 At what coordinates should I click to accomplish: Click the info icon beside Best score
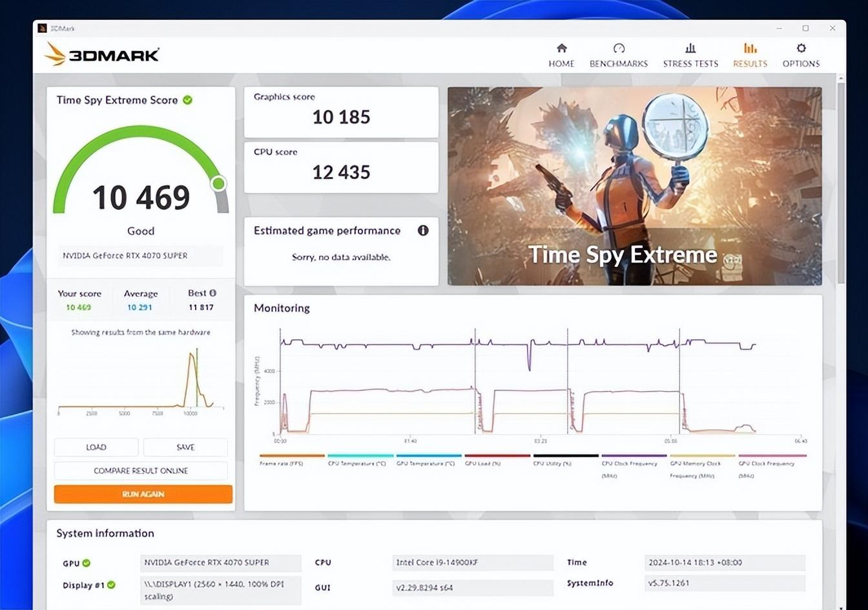[212, 293]
